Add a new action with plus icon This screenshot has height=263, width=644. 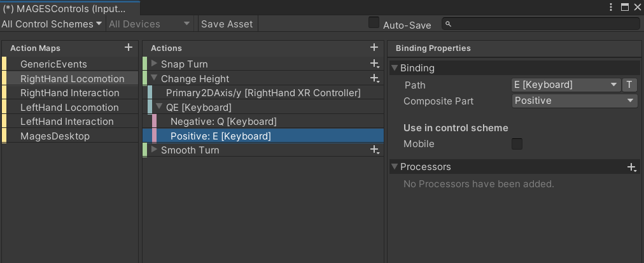coord(374,48)
